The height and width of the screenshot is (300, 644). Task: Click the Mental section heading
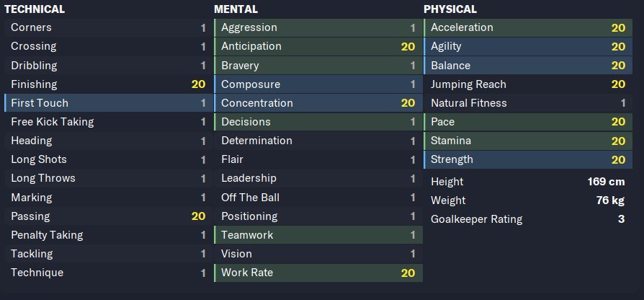pos(236,9)
